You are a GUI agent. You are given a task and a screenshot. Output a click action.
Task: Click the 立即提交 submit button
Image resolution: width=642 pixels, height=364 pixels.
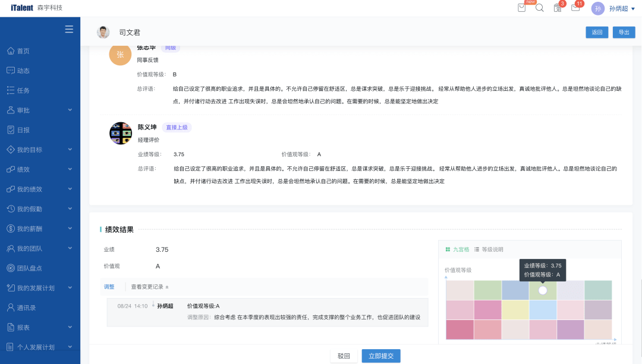click(381, 356)
